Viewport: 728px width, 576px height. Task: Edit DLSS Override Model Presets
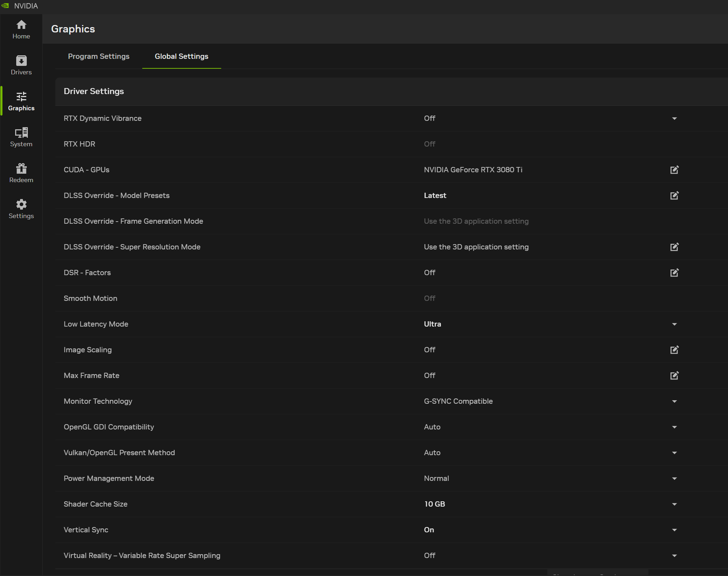tap(674, 196)
